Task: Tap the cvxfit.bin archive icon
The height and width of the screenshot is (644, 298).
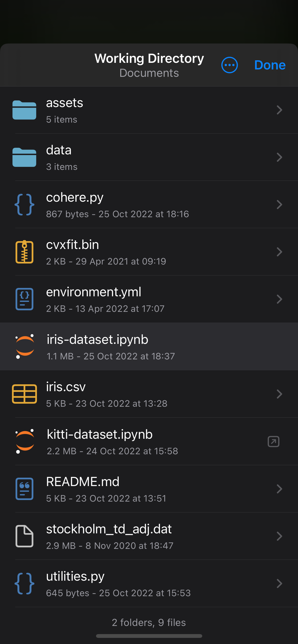Action: pyautogui.click(x=24, y=252)
